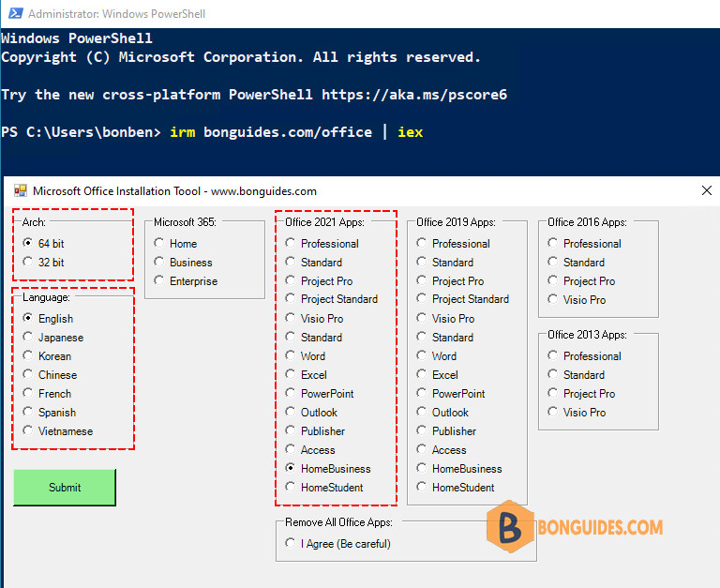Click the Office installer window icon
The width and height of the screenshot is (720, 588).
coord(21,190)
